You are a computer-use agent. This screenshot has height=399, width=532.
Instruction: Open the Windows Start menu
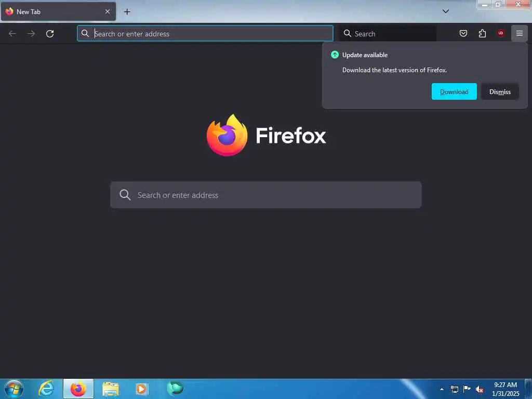tap(14, 389)
